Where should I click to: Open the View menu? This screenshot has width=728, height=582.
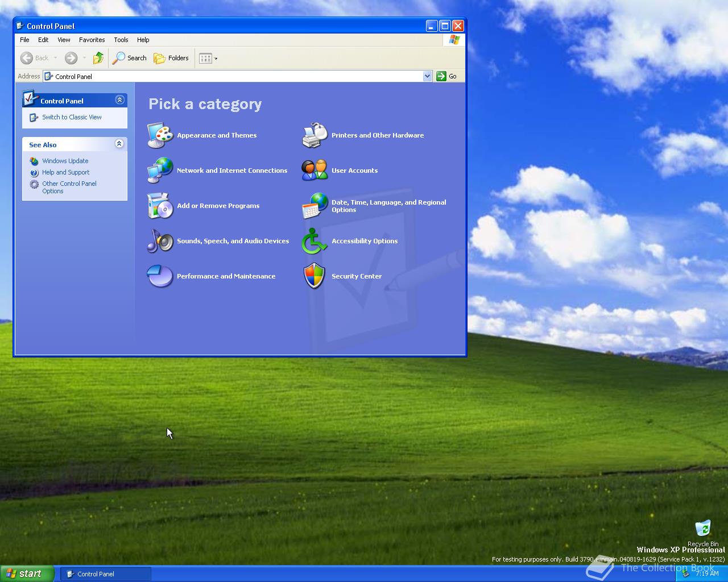pos(64,40)
